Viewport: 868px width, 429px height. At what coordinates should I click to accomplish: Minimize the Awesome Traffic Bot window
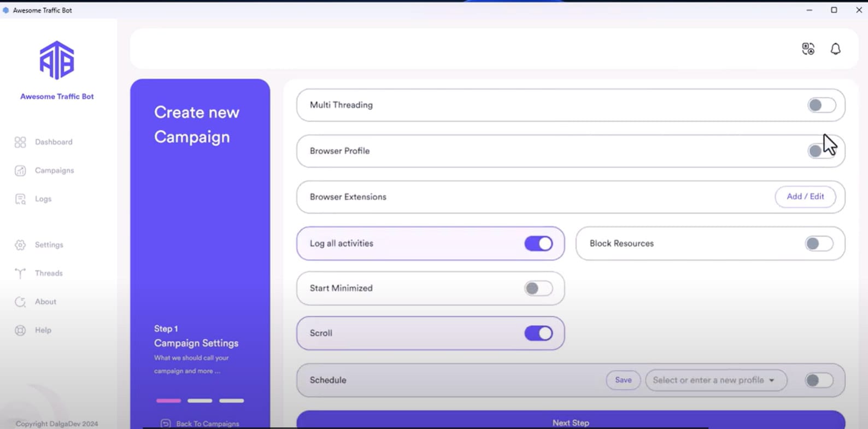coord(809,10)
